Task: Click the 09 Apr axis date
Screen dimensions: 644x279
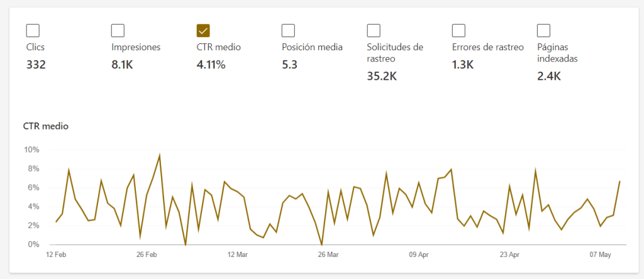Action: [418, 254]
